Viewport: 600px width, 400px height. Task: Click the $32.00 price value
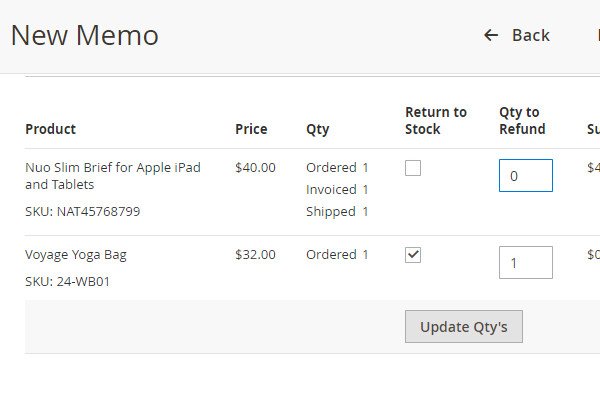(x=255, y=254)
